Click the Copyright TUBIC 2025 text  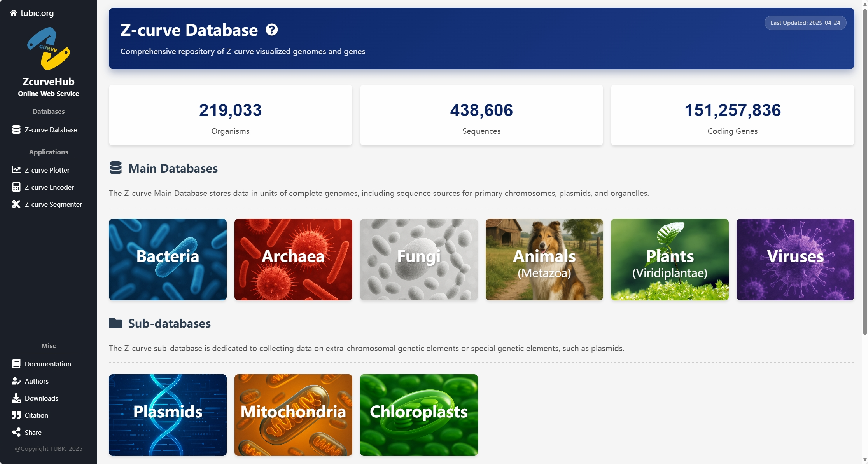[49, 448]
